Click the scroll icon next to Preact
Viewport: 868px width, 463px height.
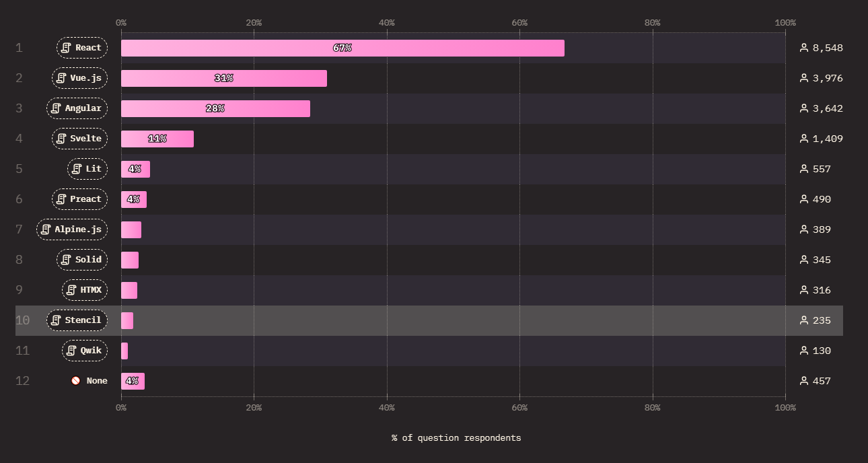[61, 199]
